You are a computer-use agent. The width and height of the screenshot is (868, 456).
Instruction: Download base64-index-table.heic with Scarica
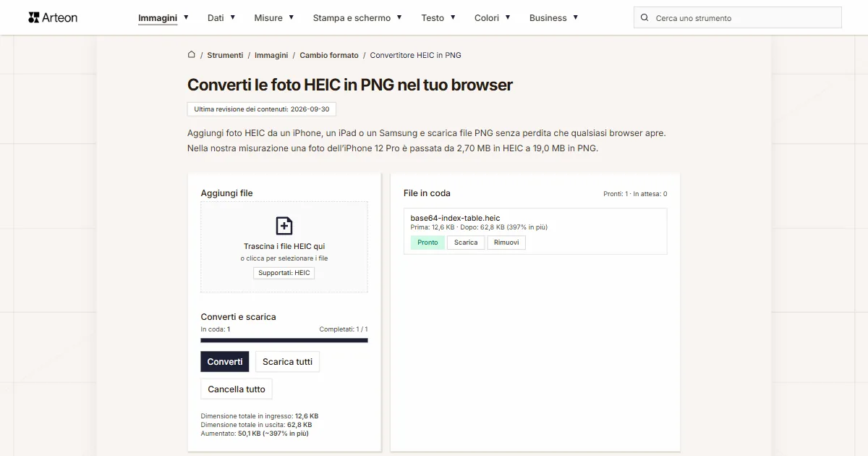[466, 242]
